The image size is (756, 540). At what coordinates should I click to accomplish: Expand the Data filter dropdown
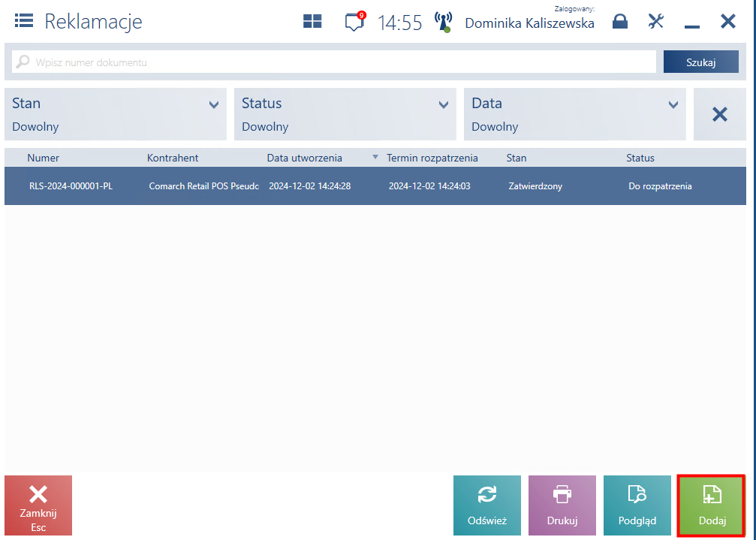click(575, 114)
